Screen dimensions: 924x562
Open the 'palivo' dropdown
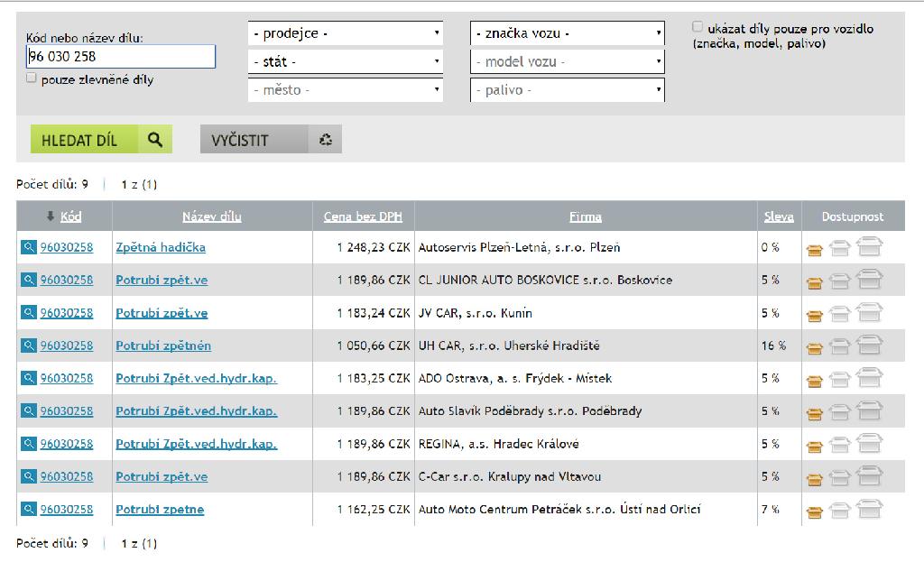point(568,89)
